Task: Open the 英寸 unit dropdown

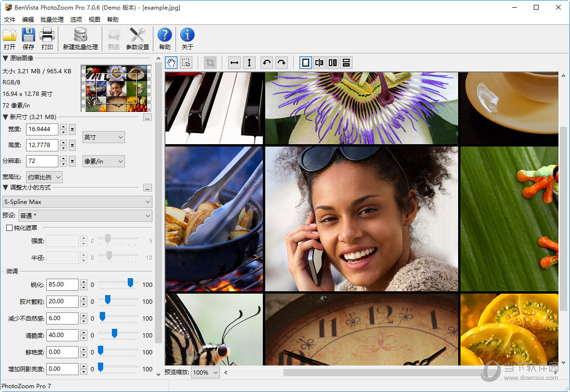Action: pyautogui.click(x=103, y=137)
